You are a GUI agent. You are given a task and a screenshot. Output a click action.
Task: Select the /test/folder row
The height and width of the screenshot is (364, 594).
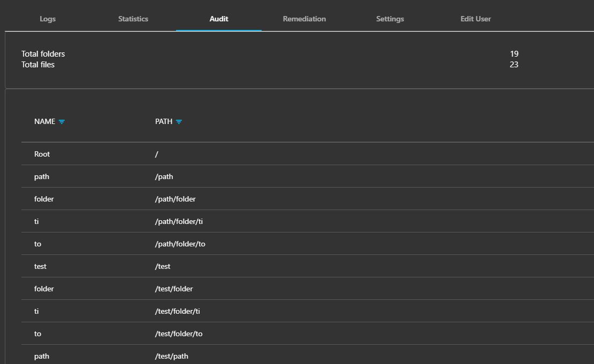(308, 289)
